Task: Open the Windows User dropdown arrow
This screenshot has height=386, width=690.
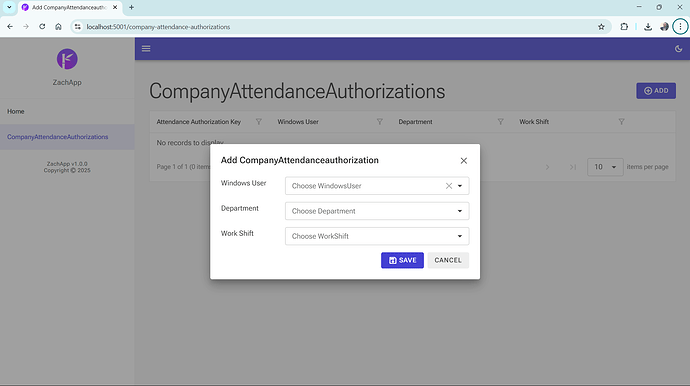Action: coord(460,186)
